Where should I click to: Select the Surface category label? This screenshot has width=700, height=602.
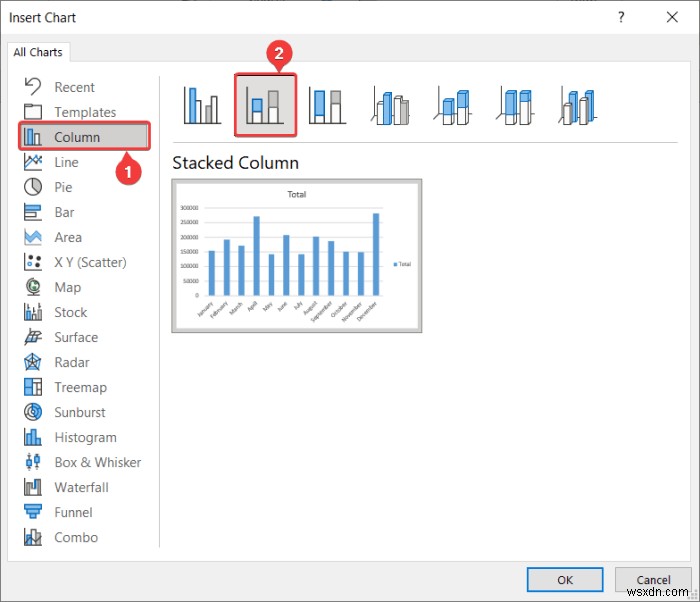[x=76, y=337]
